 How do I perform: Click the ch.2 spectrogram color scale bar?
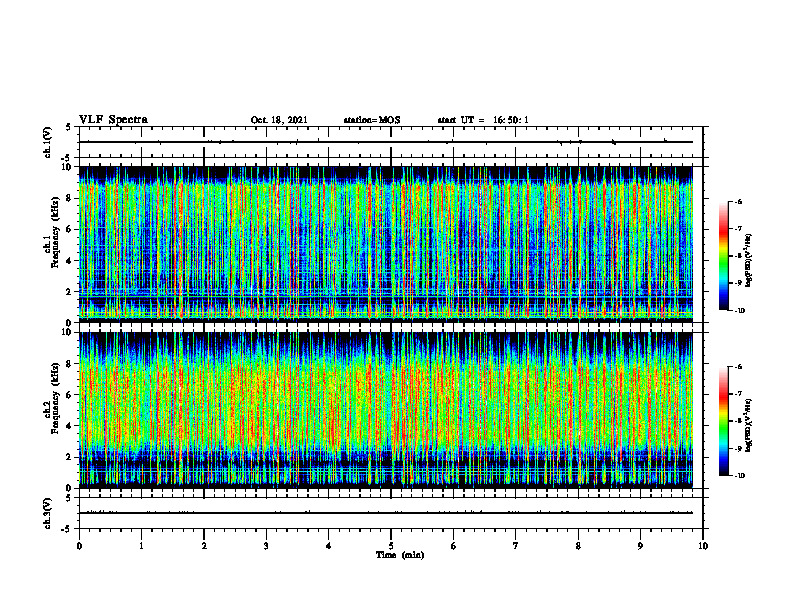[x=723, y=421]
